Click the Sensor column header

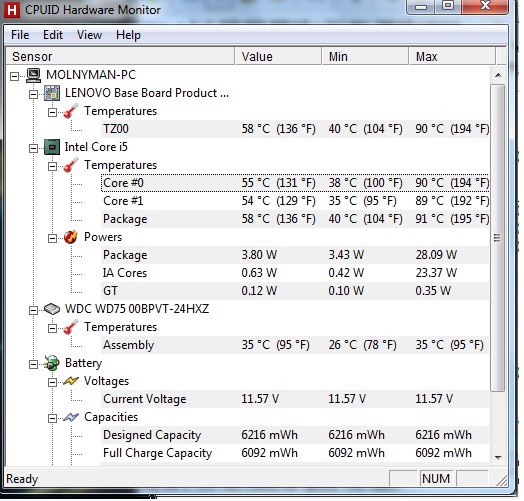point(120,56)
